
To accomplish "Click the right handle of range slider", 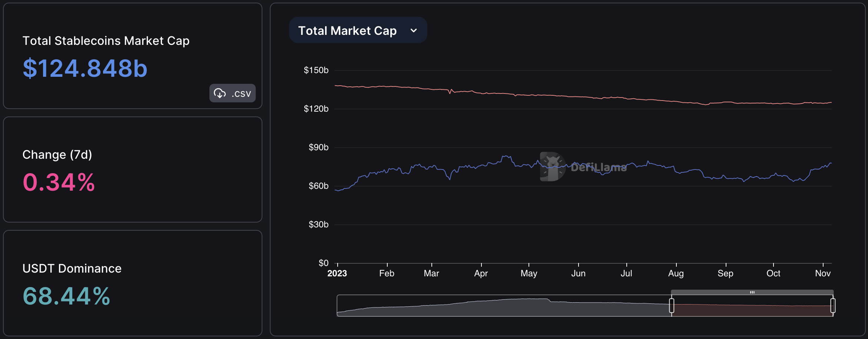I will click(x=833, y=306).
